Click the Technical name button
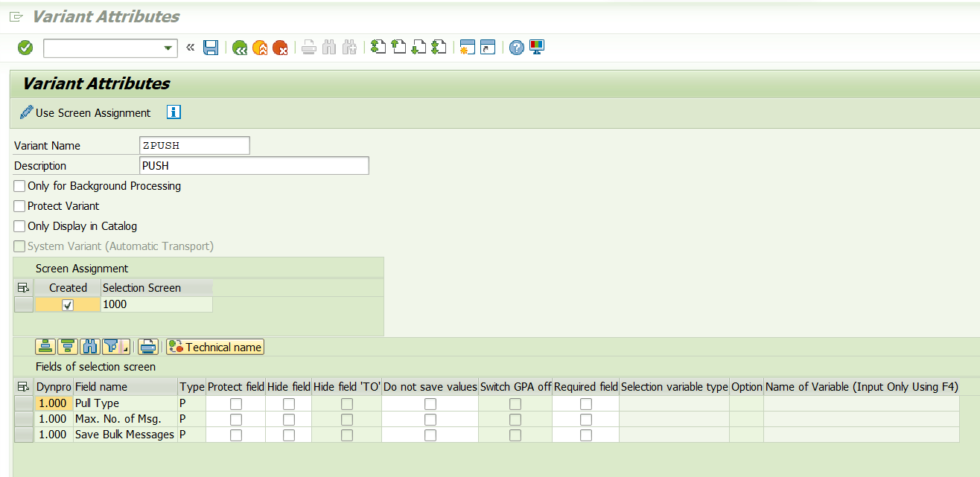 214,346
